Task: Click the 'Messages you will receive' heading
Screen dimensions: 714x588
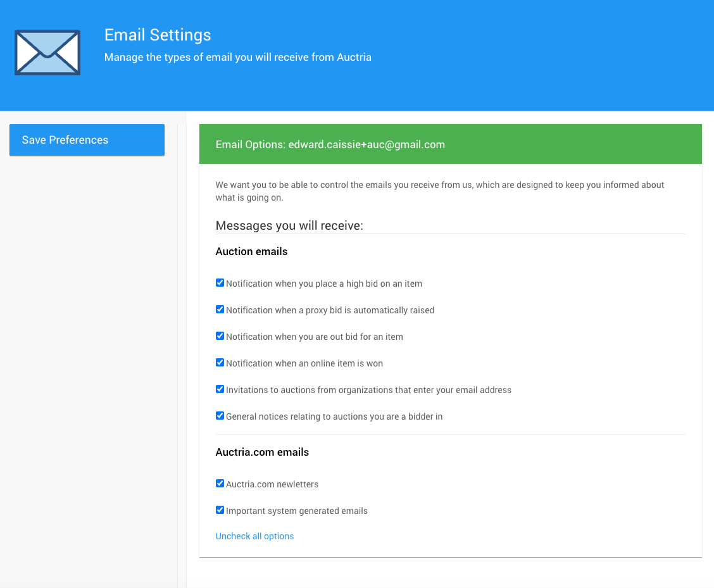Action: pyautogui.click(x=289, y=226)
